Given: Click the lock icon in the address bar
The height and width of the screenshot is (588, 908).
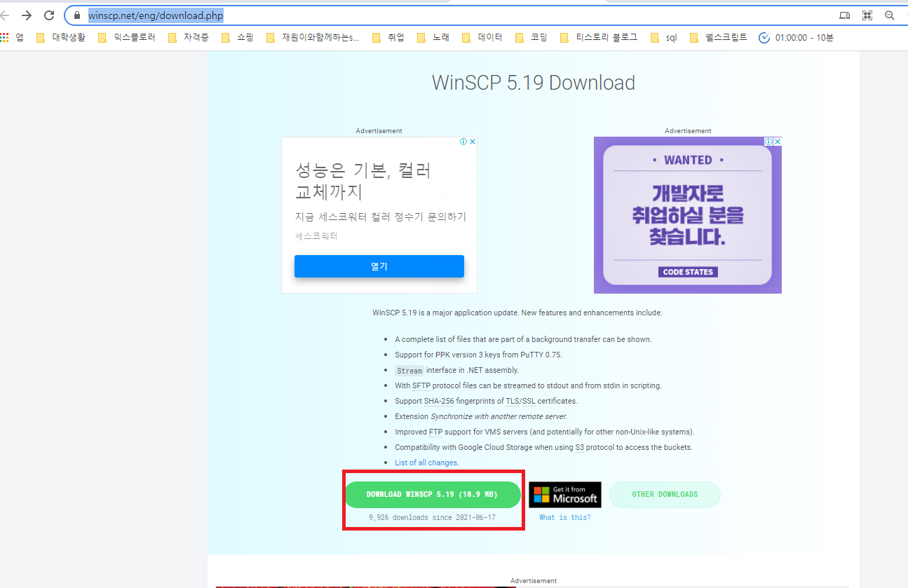Looking at the screenshot, I should tap(78, 15).
